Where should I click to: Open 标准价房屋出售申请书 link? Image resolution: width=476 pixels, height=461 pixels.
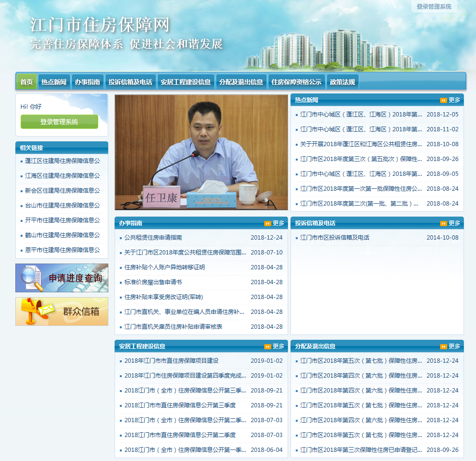153,282
